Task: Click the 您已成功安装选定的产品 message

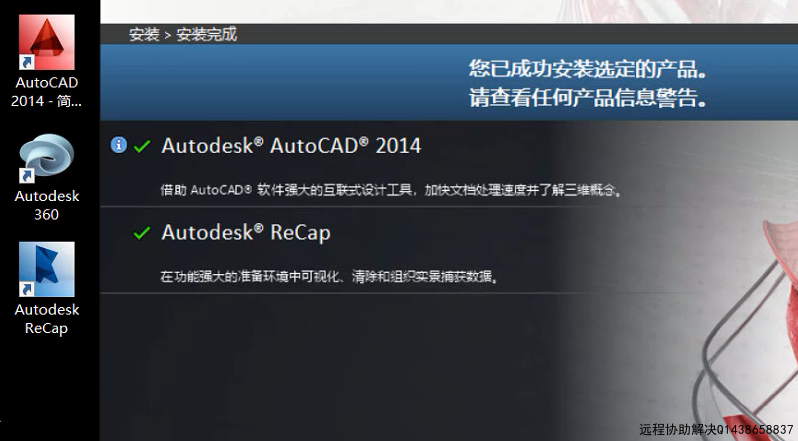Action: [x=588, y=69]
